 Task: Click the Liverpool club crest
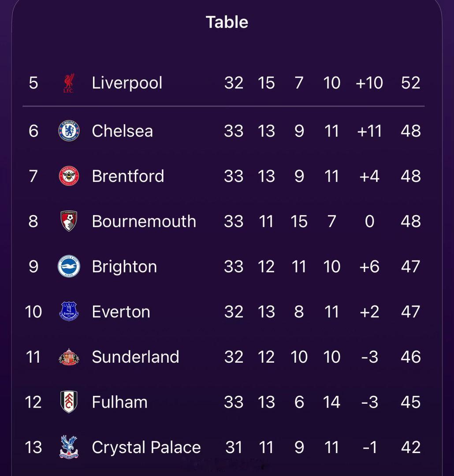click(x=69, y=83)
